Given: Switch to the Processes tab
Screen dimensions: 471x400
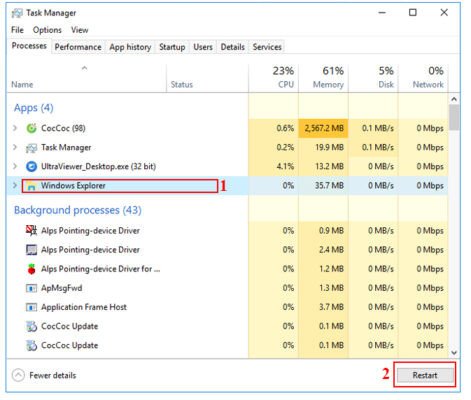Looking at the screenshot, I should (29, 46).
